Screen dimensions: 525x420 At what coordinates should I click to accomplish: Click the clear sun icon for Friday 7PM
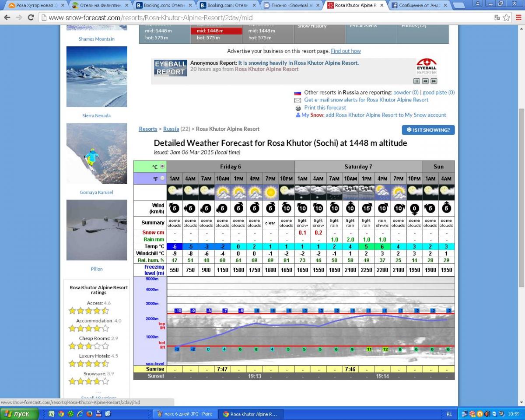270,192
